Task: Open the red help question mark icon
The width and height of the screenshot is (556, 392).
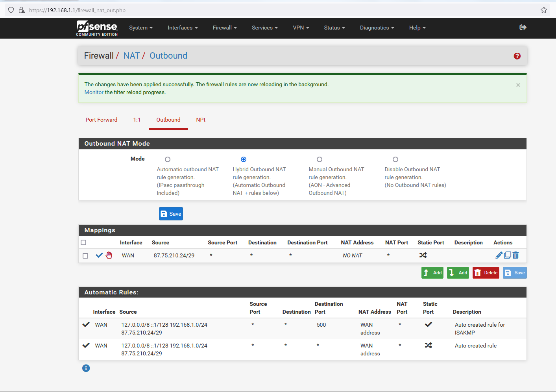Action: tap(517, 56)
